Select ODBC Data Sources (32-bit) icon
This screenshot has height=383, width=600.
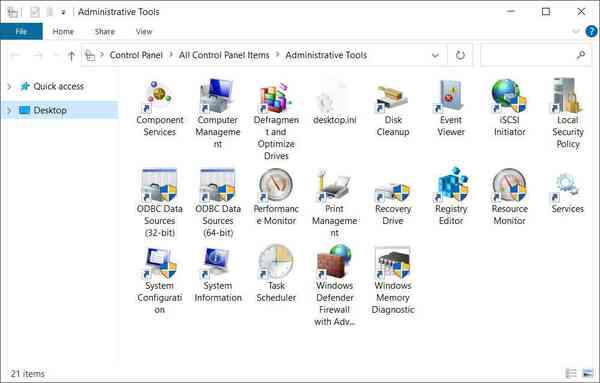(x=159, y=185)
